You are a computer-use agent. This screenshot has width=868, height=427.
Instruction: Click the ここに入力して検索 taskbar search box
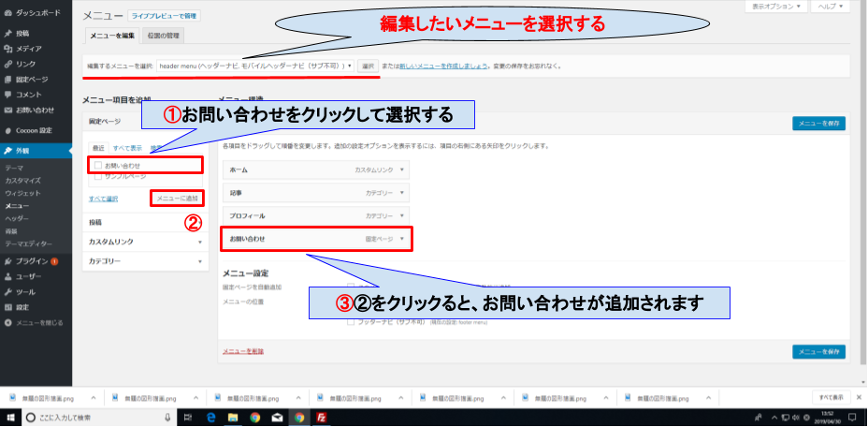tap(98, 417)
